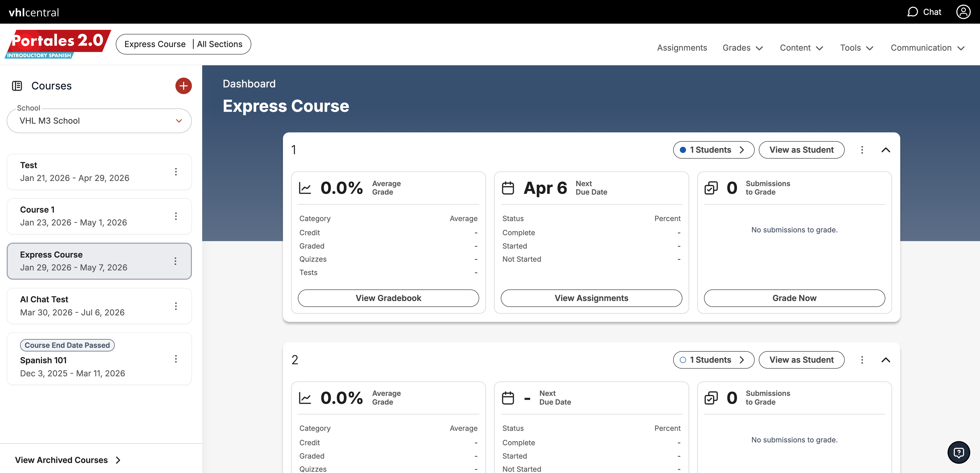Open section 1 more options menu
980x473 pixels.
(x=862, y=150)
